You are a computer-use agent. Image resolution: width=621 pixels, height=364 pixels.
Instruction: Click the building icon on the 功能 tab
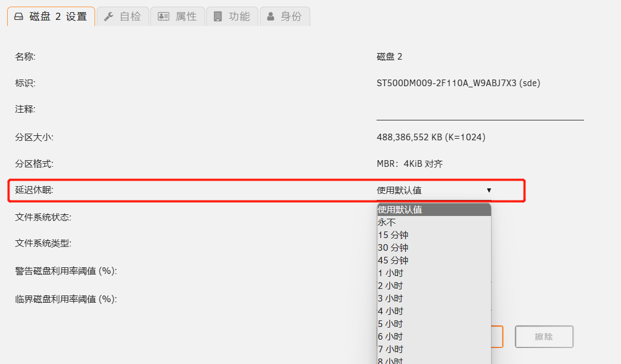(218, 17)
